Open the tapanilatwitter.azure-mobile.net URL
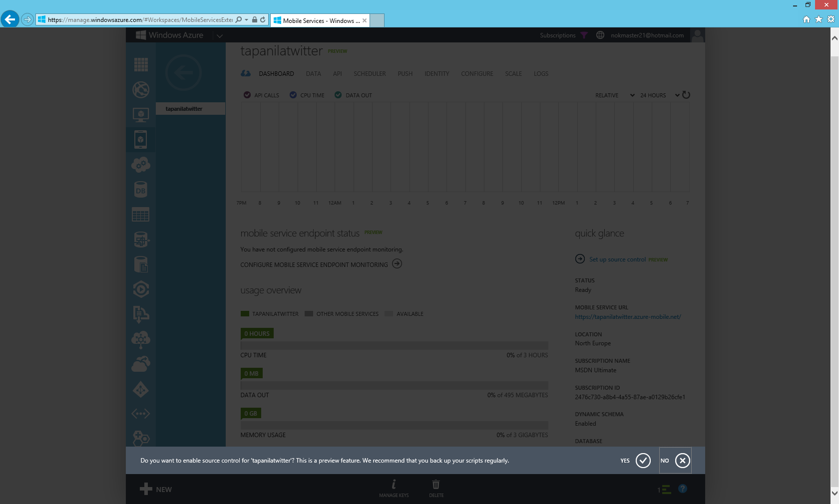 coord(628,317)
